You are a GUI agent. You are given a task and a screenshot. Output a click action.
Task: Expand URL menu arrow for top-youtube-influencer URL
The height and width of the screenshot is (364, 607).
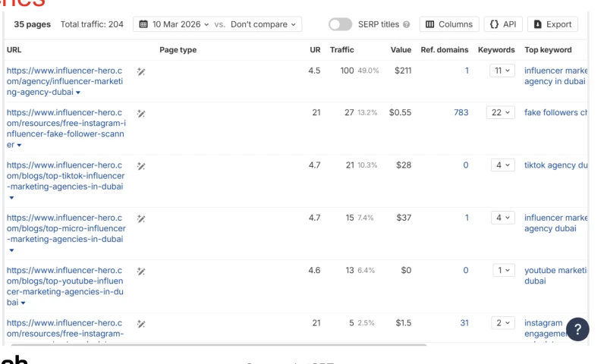[23, 303]
